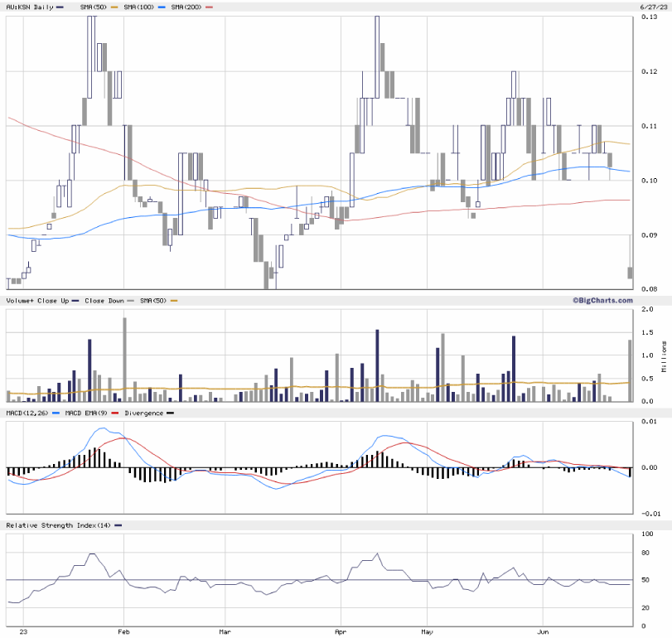Viewport: 672px width, 638px height.
Task: Click the red SMA(200) legend swatch
Action: (x=209, y=7)
